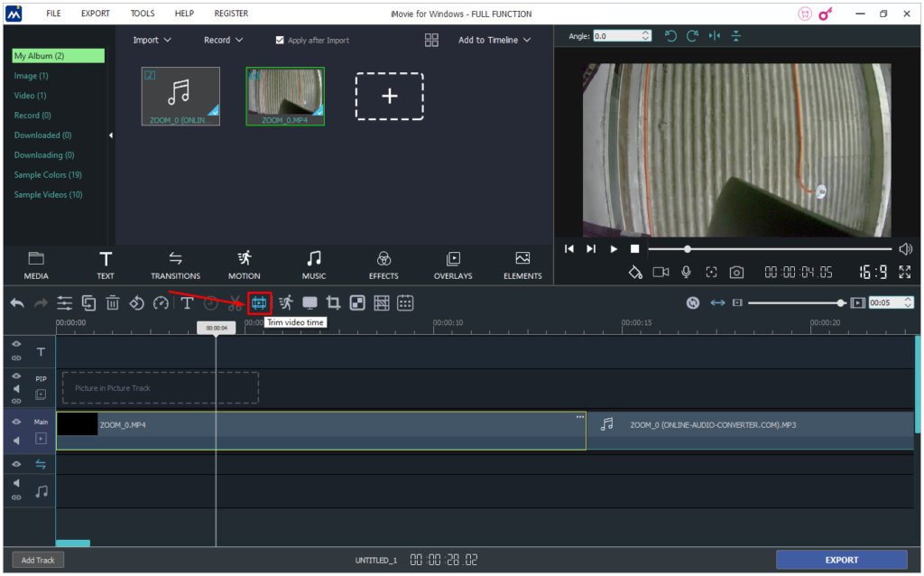Open the Add to Timeline dropdown
This screenshot has height=576, width=924.
point(493,40)
